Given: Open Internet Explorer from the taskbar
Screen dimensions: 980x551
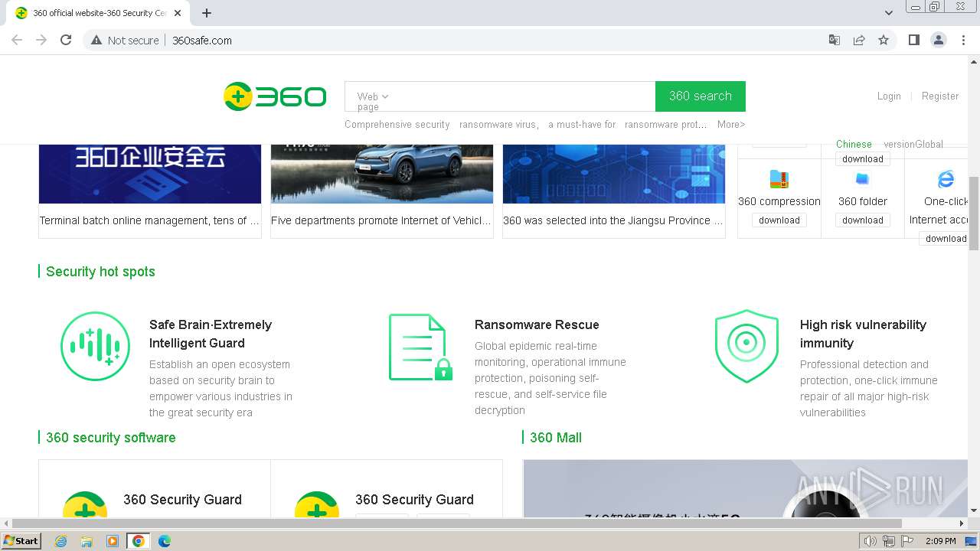Looking at the screenshot, I should 60,541.
